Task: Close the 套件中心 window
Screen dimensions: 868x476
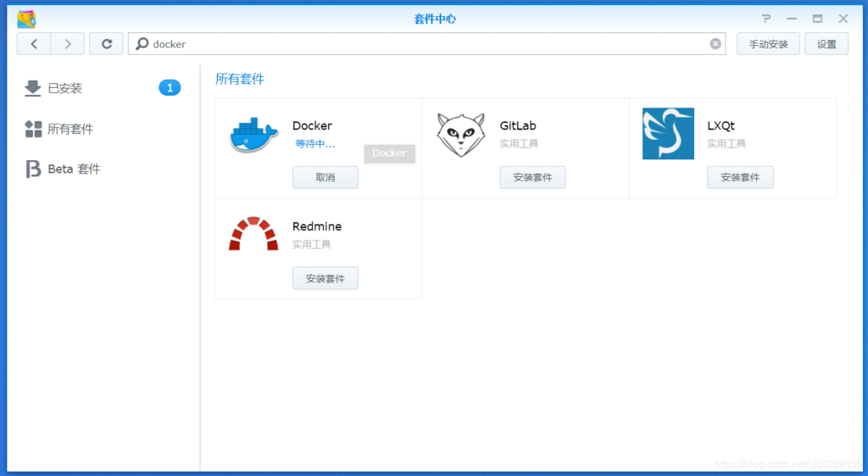Action: tap(843, 19)
